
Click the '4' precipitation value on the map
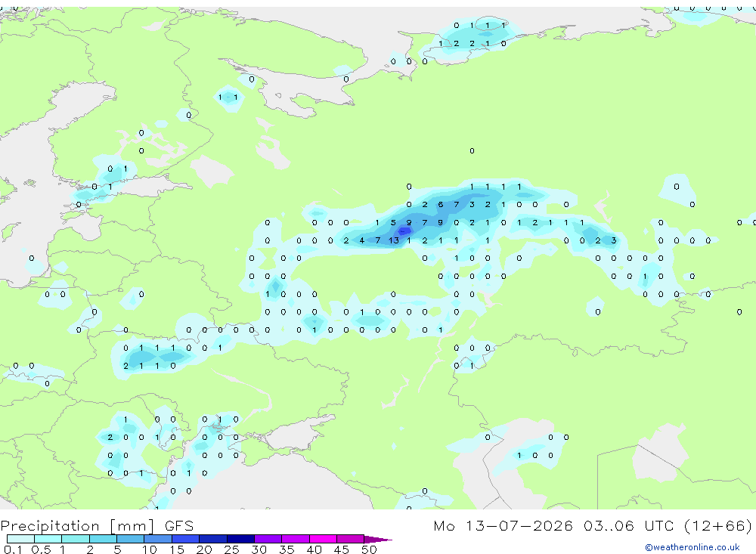361,240
